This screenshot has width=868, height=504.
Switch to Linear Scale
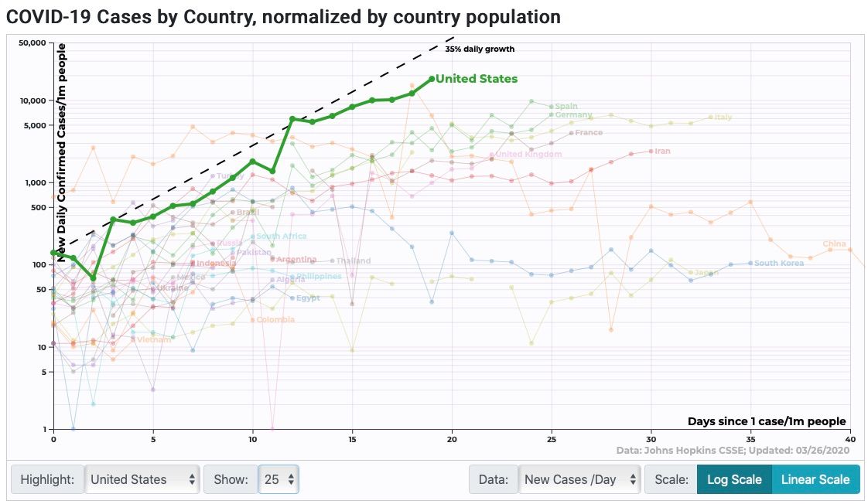(x=815, y=479)
